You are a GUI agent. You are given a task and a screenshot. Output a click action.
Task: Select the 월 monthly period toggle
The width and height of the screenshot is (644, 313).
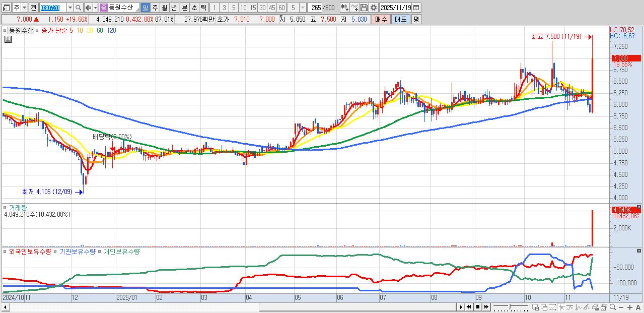(164, 8)
